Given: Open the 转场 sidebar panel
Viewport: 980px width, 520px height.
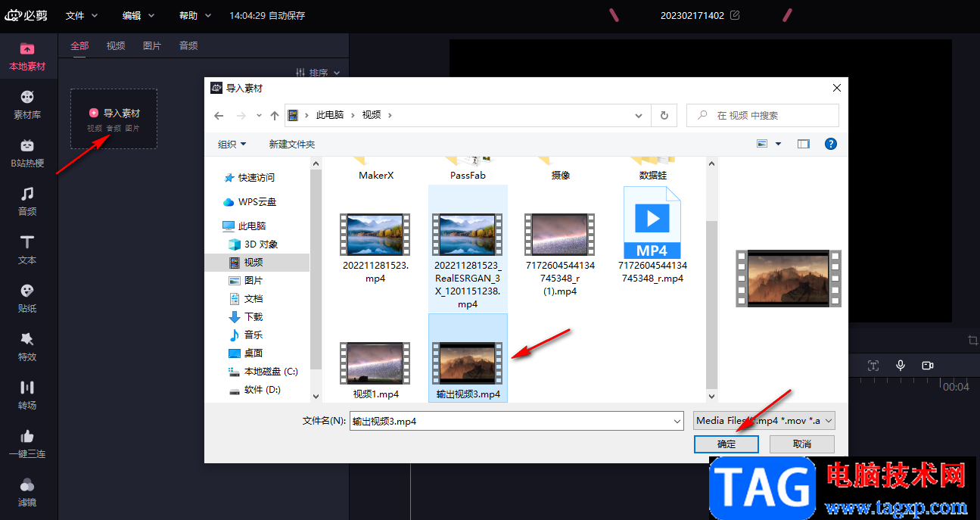Looking at the screenshot, I should coord(27,396).
